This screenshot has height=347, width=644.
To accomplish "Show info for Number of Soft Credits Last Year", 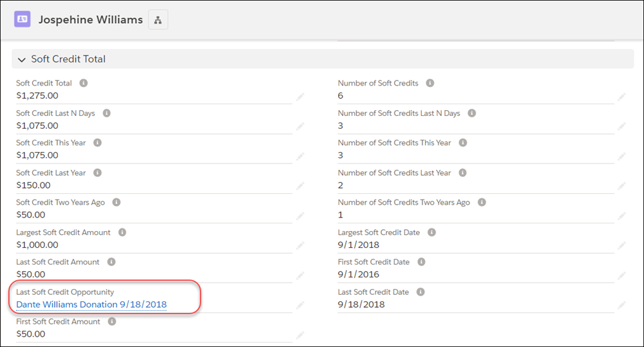I will 462,173.
